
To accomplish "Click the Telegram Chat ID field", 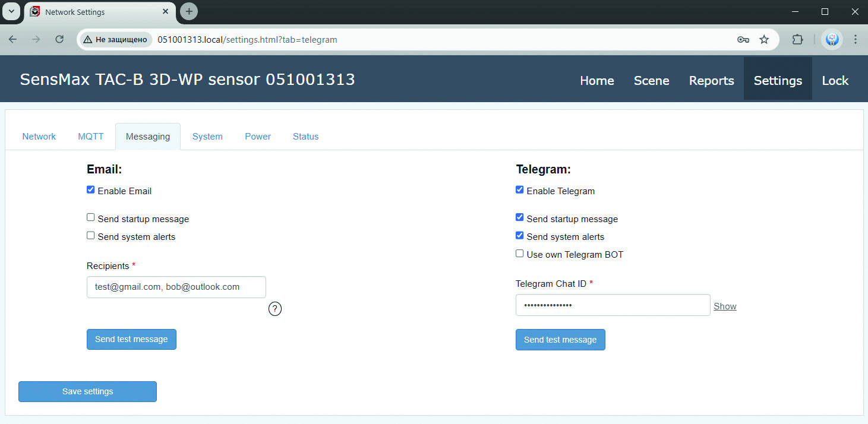I will 613,305.
